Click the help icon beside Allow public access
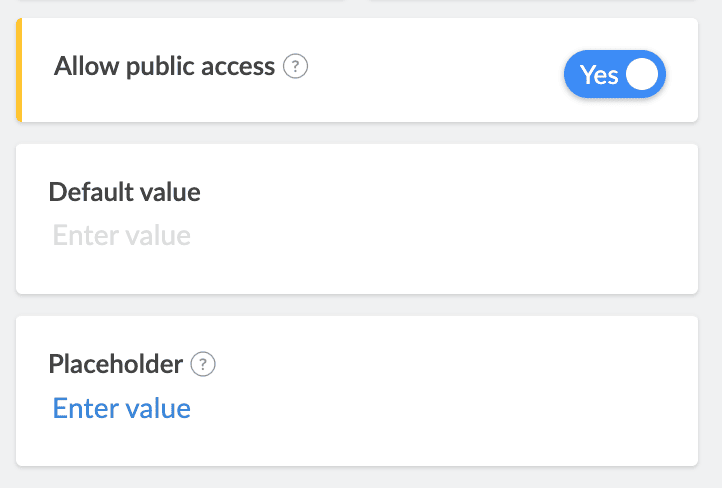Image resolution: width=722 pixels, height=488 pixels. click(295, 67)
